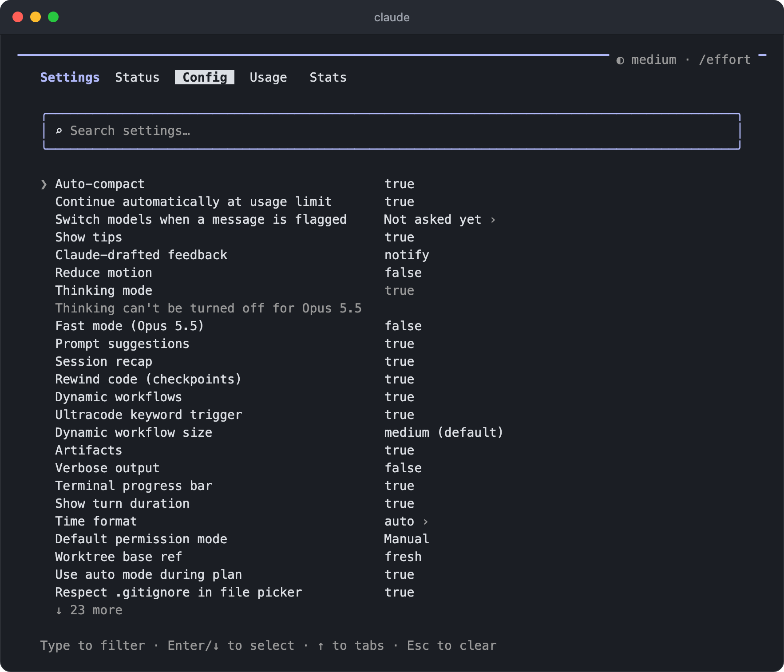Select Terminal progress bar setting
This screenshot has width=784, height=672.
pyautogui.click(x=134, y=486)
